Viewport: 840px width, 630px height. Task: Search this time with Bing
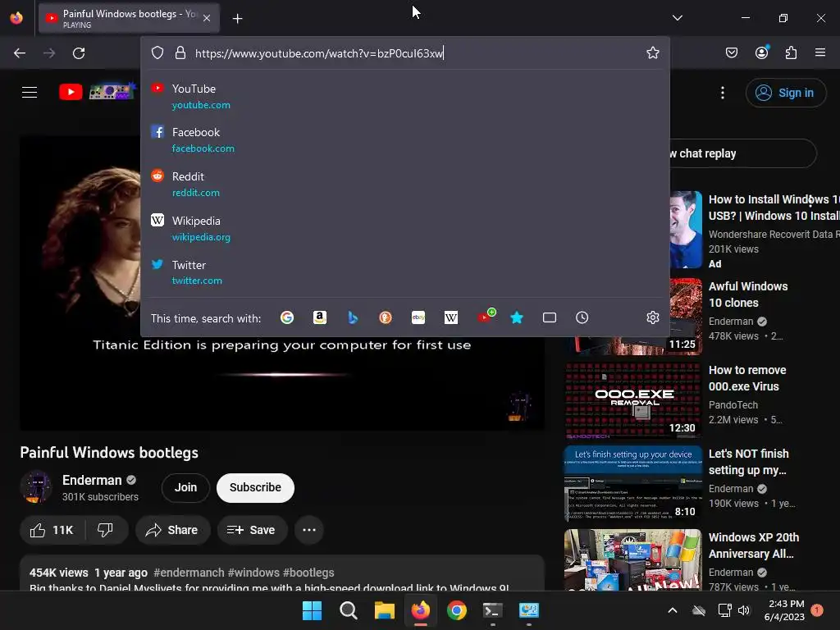pyautogui.click(x=353, y=317)
